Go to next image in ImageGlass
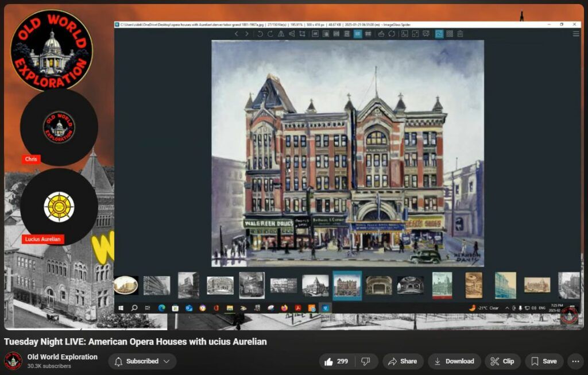 tap(247, 34)
